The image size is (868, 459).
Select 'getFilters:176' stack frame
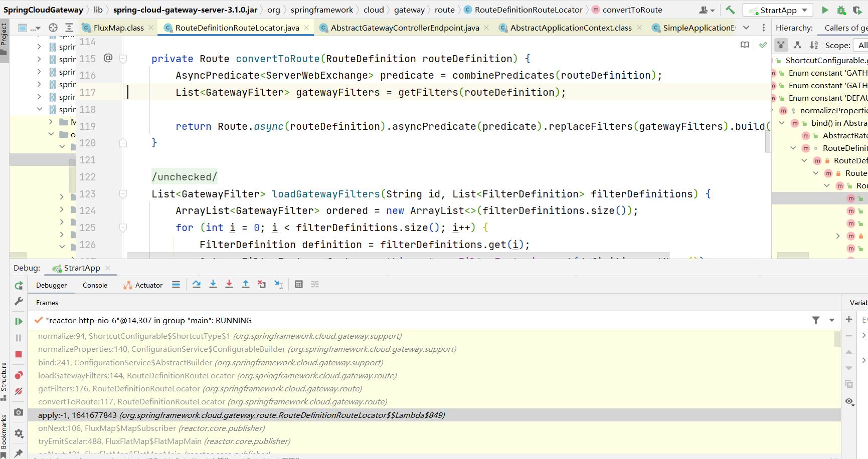[200, 388]
